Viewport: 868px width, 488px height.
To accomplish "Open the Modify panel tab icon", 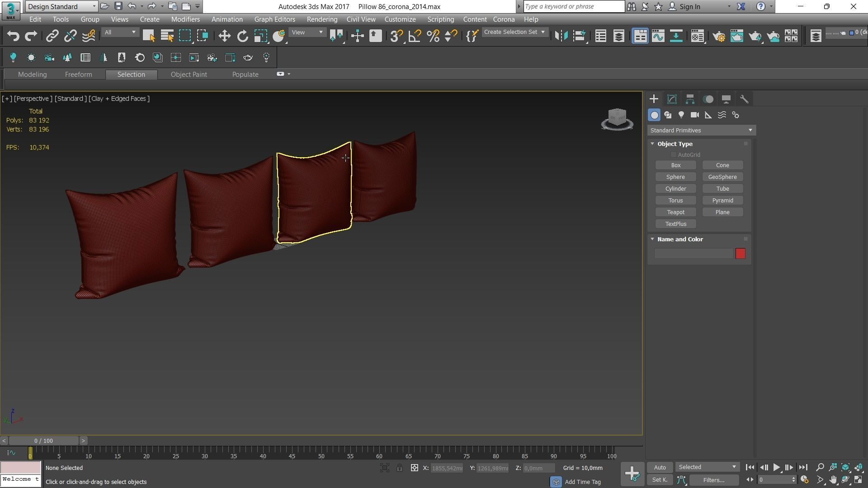I will (672, 99).
